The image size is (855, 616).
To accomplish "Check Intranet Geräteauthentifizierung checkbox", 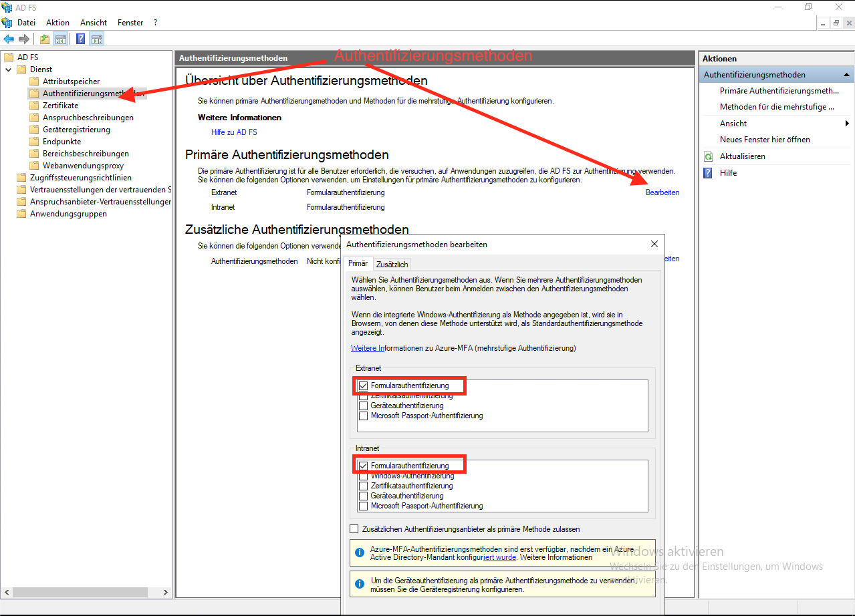I will [x=364, y=496].
